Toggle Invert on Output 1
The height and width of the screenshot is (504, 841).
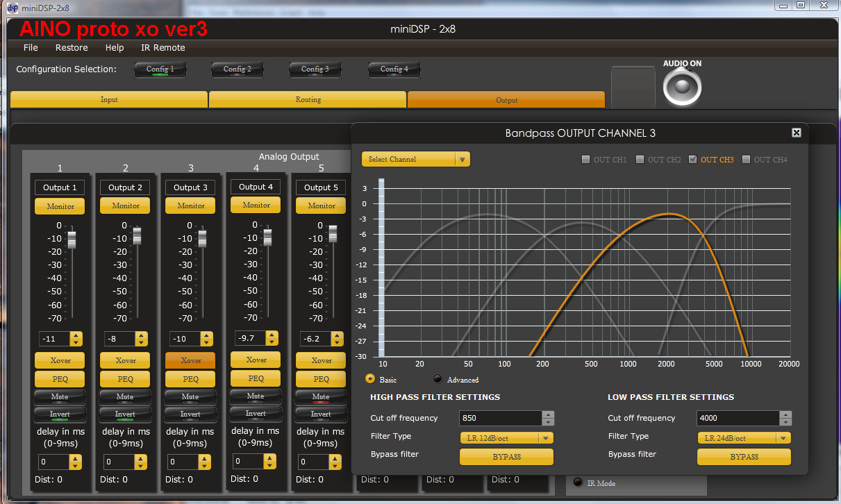pos(60,414)
